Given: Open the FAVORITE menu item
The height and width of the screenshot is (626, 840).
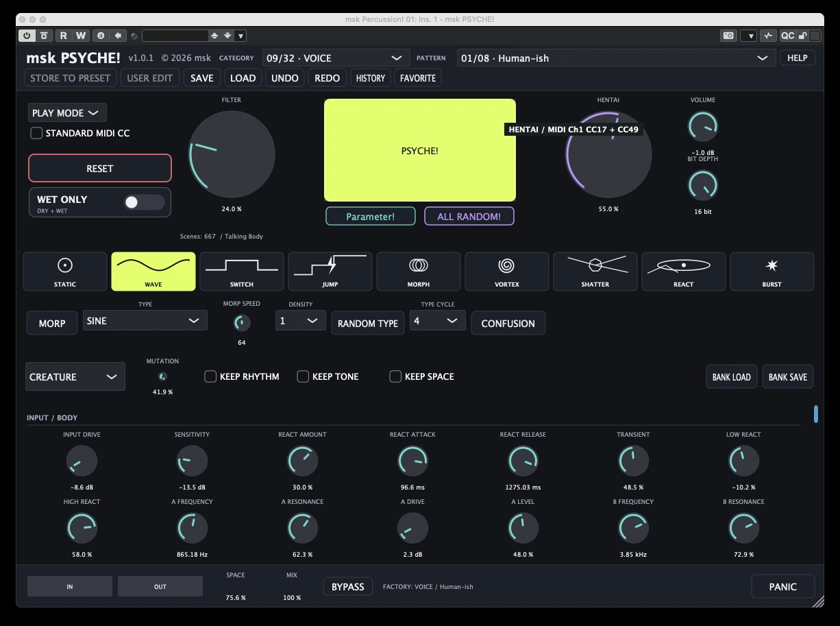Looking at the screenshot, I should pyautogui.click(x=418, y=78).
